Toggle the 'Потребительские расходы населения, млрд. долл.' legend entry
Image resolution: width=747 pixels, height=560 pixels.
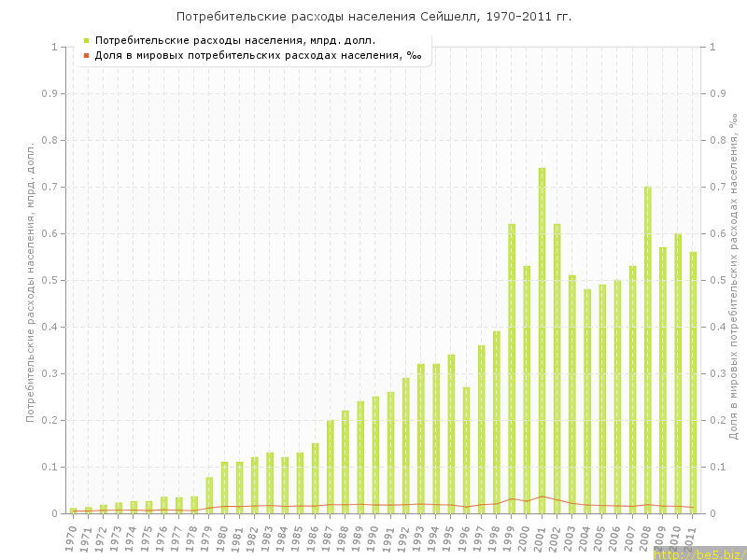235,40
